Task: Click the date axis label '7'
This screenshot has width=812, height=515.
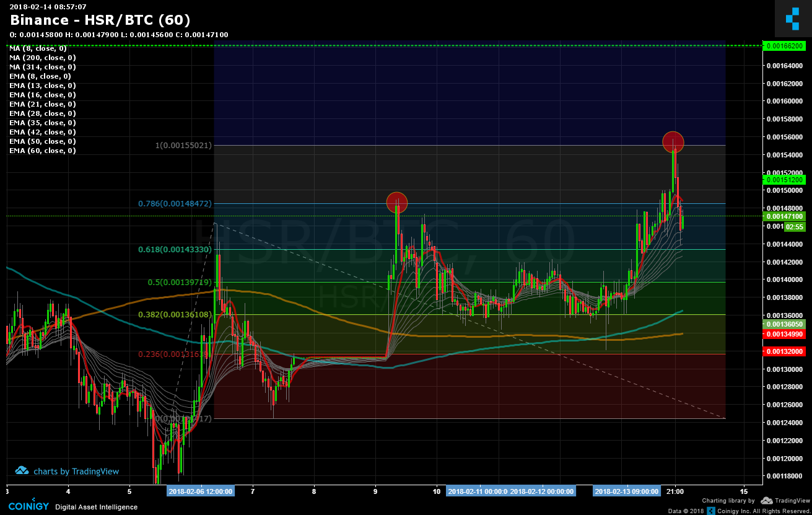Action: 253,491
